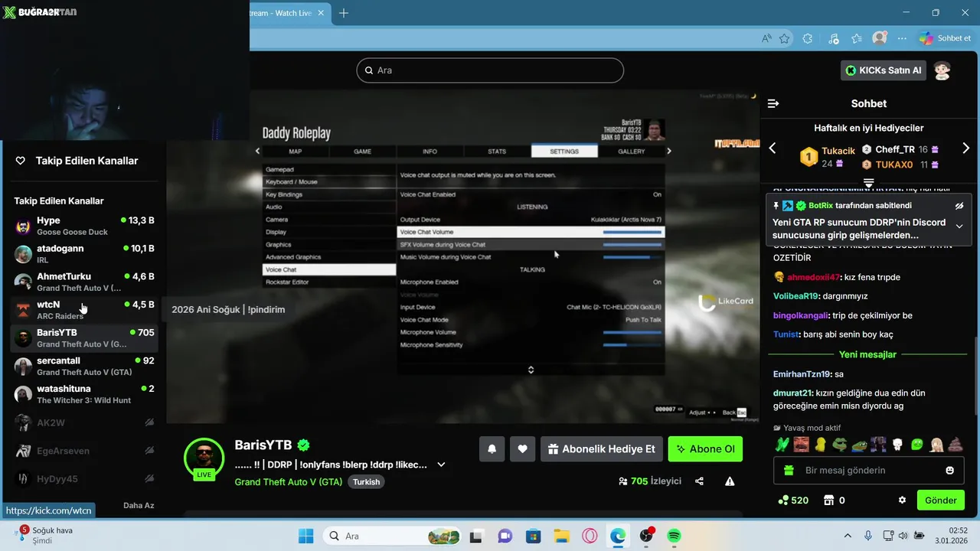Open the channel points 520 balance

792,500
